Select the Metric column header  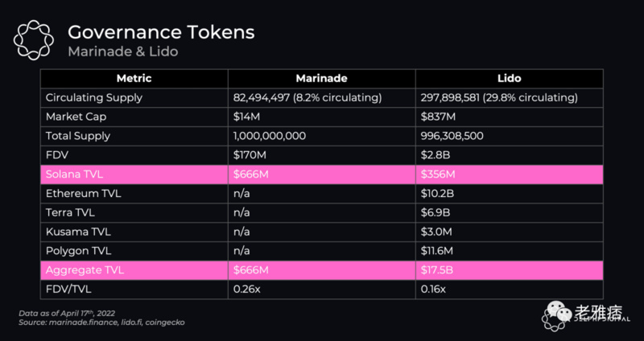click(134, 79)
